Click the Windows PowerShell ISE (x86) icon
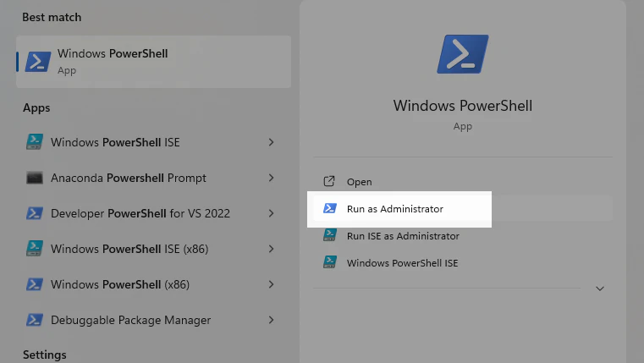Viewport: 644px width, 363px height. pos(35,249)
